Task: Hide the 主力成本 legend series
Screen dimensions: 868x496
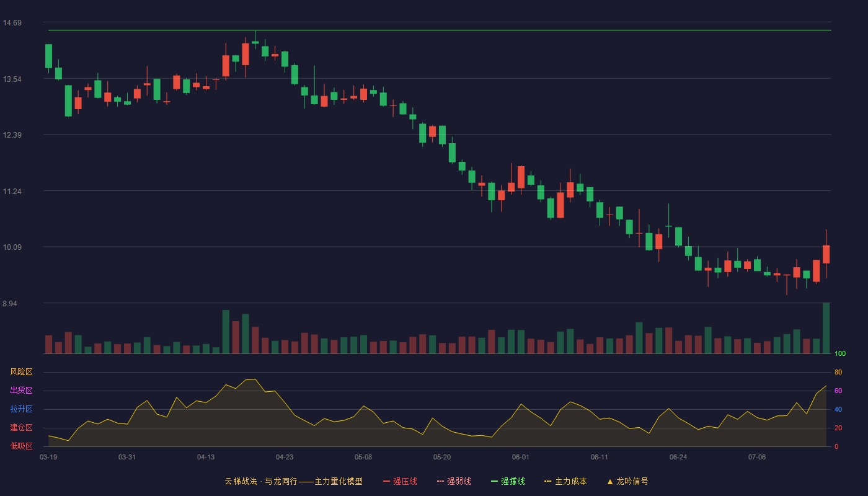Action: [565, 481]
